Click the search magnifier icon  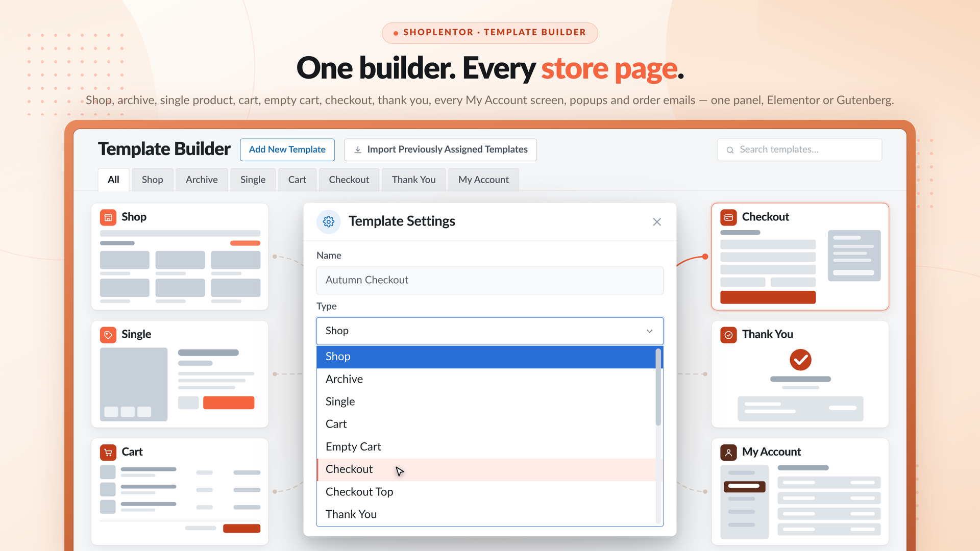tap(730, 150)
